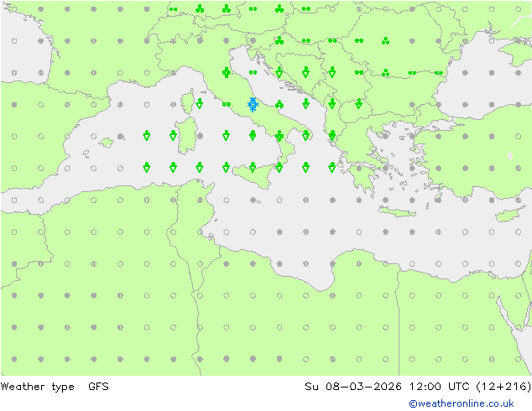Click the gray filled dot just east of Sardinia
Screen dimensions: 532x411
pos(201,136)
